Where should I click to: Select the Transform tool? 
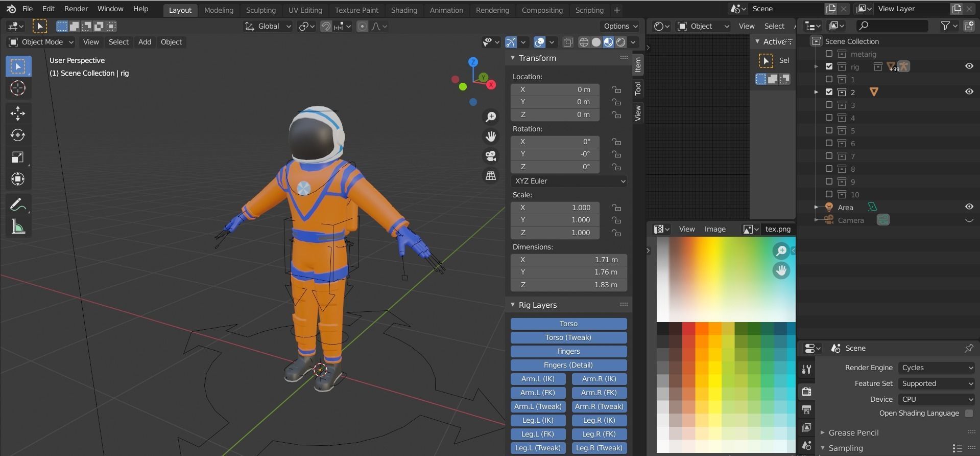(x=18, y=179)
